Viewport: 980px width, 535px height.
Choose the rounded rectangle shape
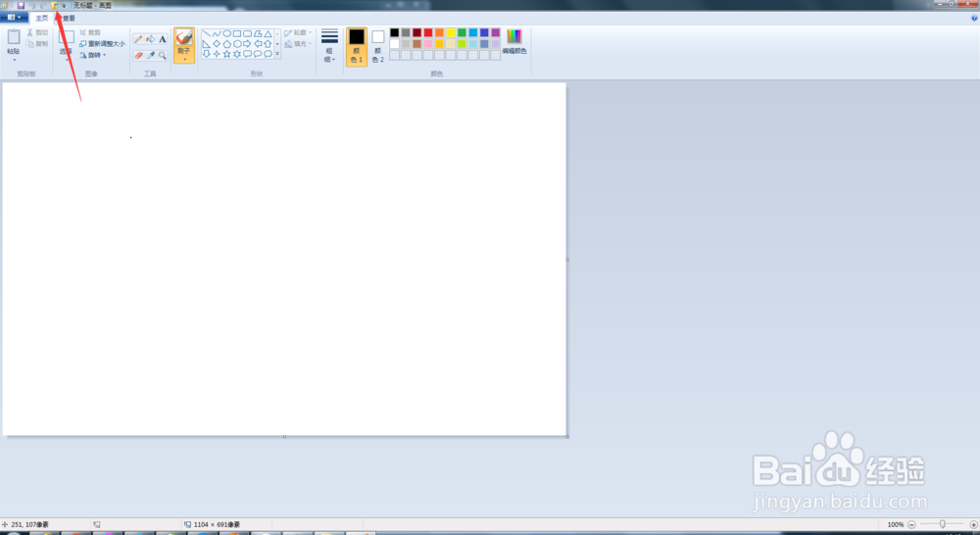[248, 33]
